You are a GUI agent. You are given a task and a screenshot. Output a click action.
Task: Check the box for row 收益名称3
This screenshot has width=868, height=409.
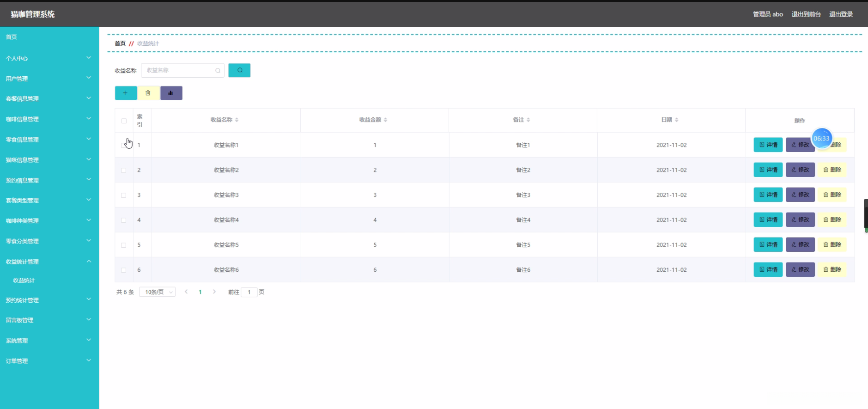(124, 195)
